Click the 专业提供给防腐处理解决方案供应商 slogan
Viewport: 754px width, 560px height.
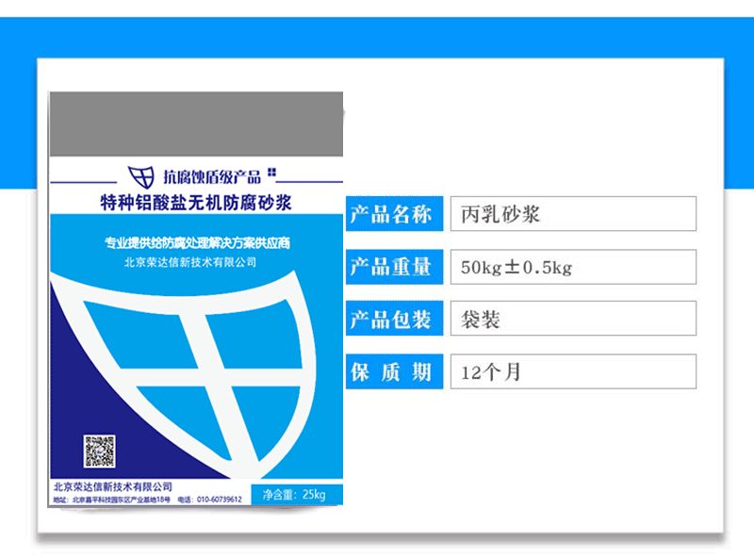click(197, 243)
